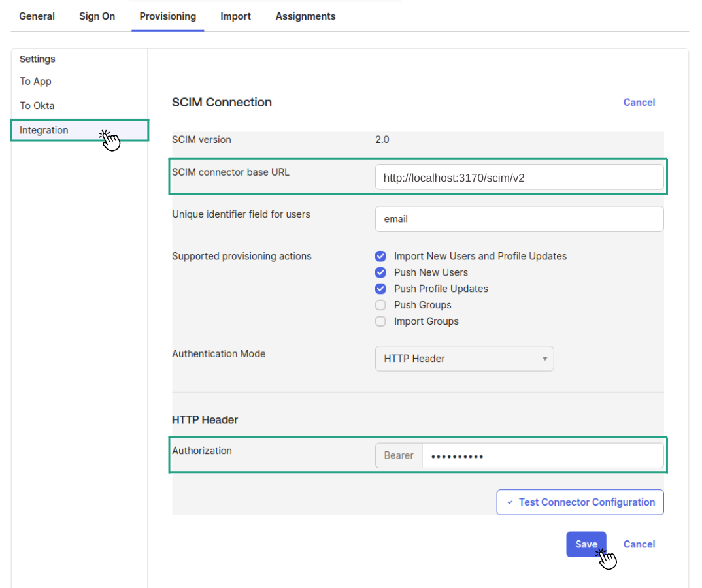Click the HTTP Header section heading
The image size is (702, 588).
[205, 419]
